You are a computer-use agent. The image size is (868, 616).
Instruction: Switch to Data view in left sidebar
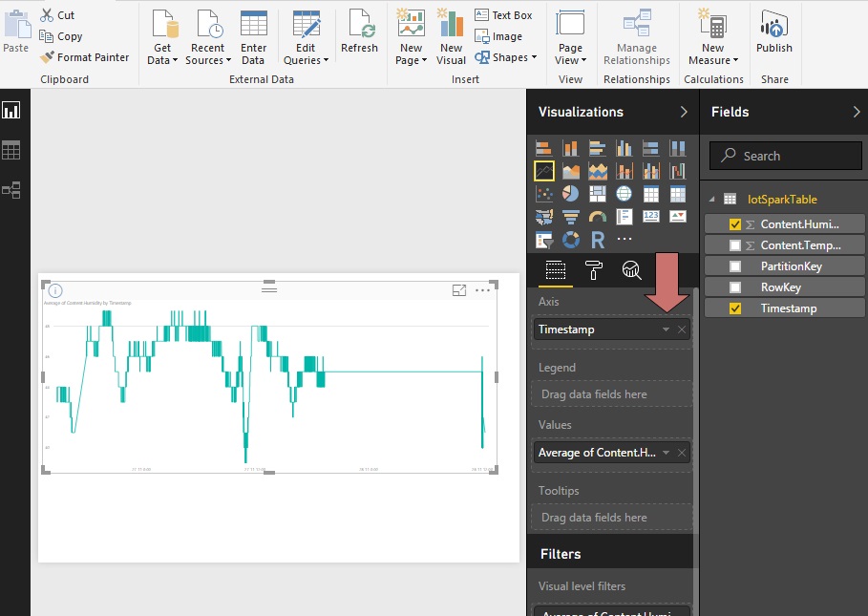coord(13,150)
